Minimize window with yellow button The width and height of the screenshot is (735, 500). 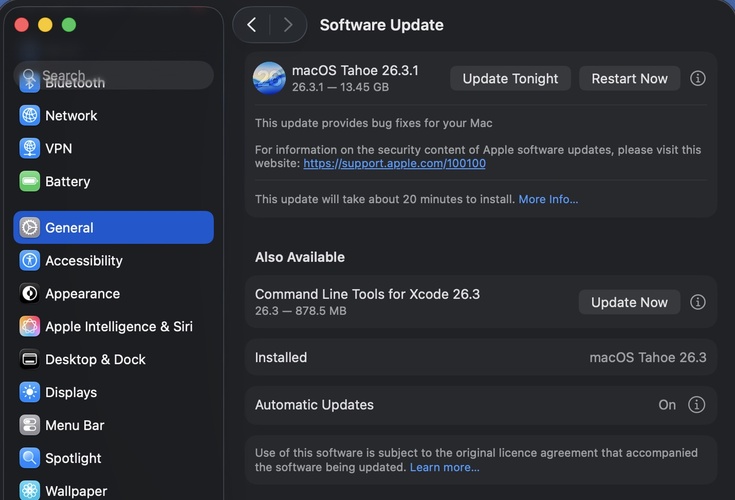pos(45,24)
